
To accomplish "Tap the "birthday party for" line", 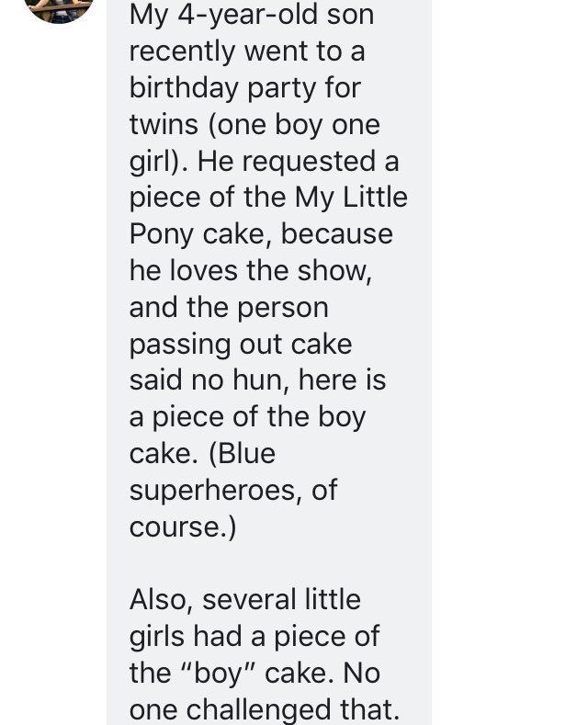I will point(245,88).
